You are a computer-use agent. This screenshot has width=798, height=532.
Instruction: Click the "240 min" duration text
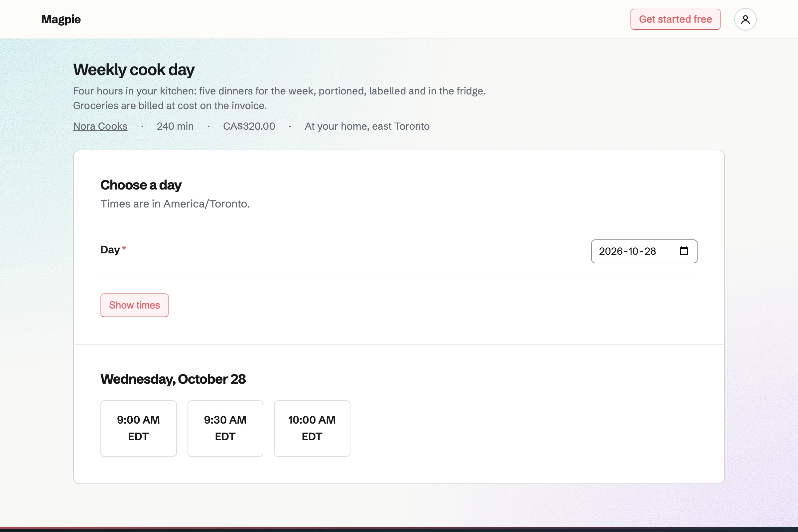(x=175, y=126)
